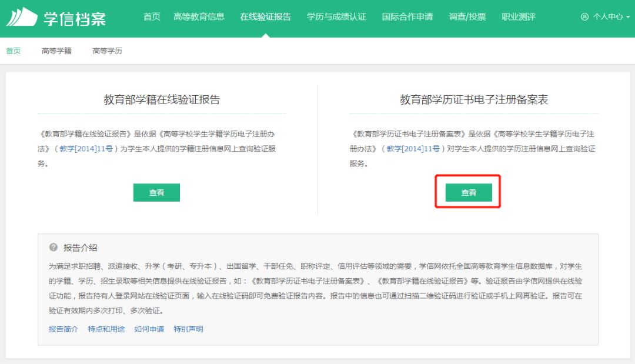Navigate to 职业测评 in top bar
The image size is (635, 364).
tap(518, 16)
